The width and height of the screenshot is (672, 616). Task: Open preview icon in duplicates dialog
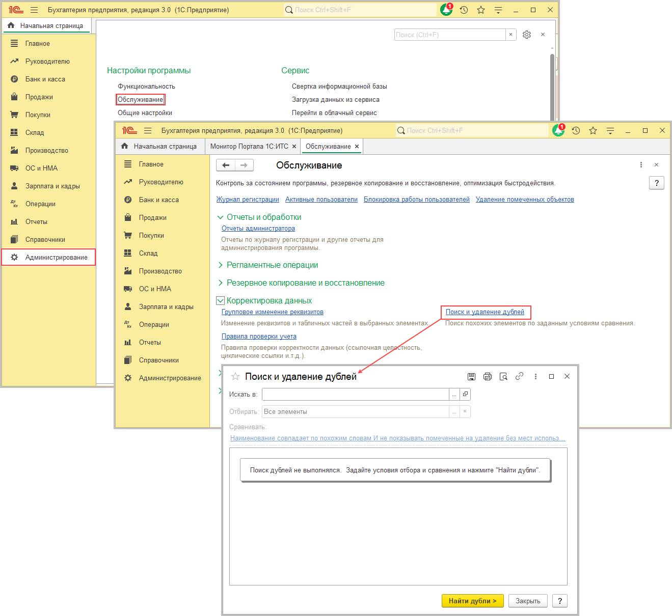click(x=503, y=376)
